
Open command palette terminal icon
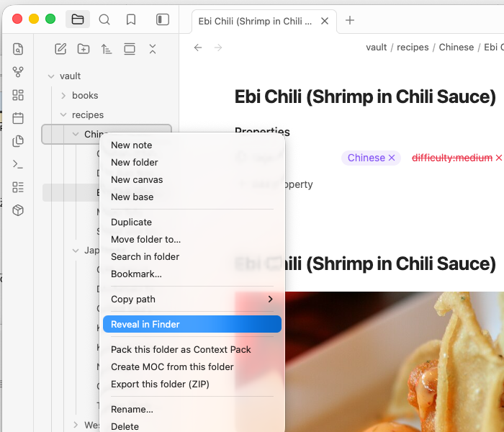tap(18, 164)
